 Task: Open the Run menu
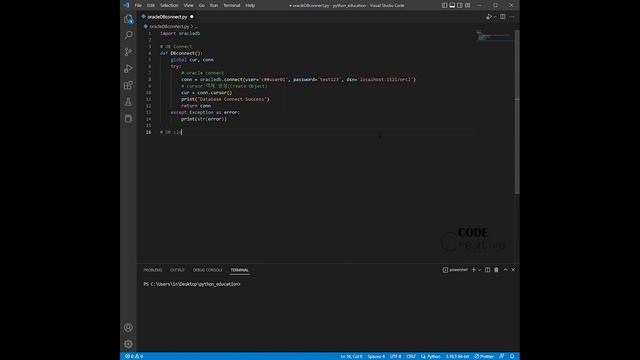pyautogui.click(x=213, y=5)
